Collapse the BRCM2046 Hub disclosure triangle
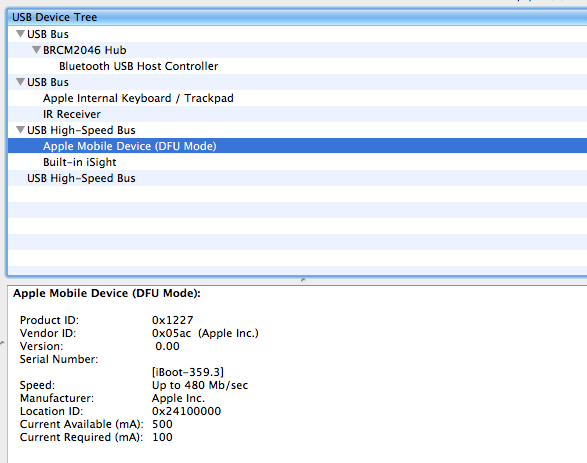The height and width of the screenshot is (463, 587). (x=36, y=50)
